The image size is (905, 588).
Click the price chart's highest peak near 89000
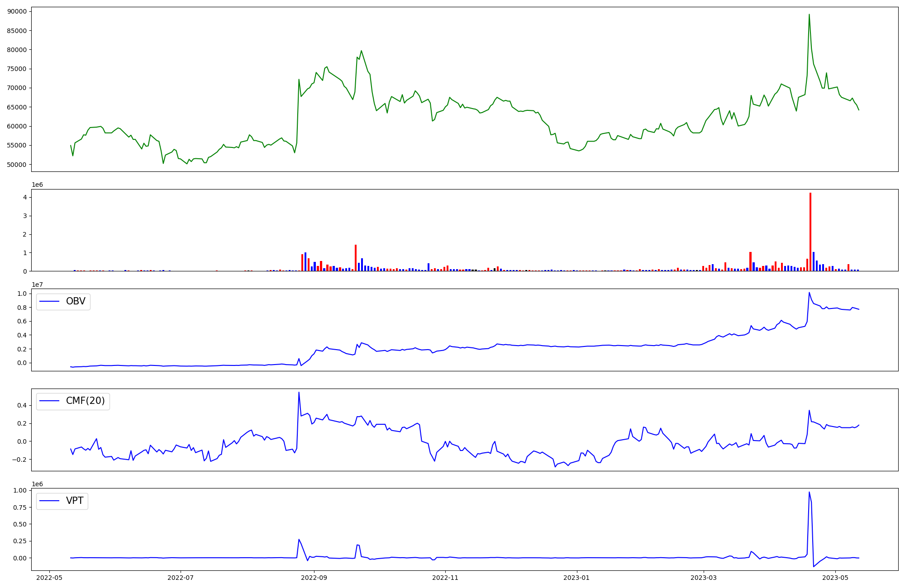[809, 15]
